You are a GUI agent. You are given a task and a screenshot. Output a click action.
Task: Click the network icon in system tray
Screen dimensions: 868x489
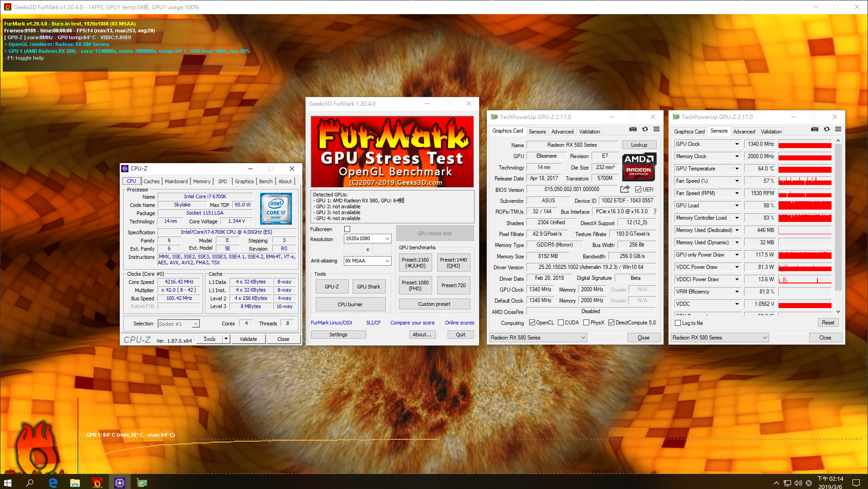point(787,483)
